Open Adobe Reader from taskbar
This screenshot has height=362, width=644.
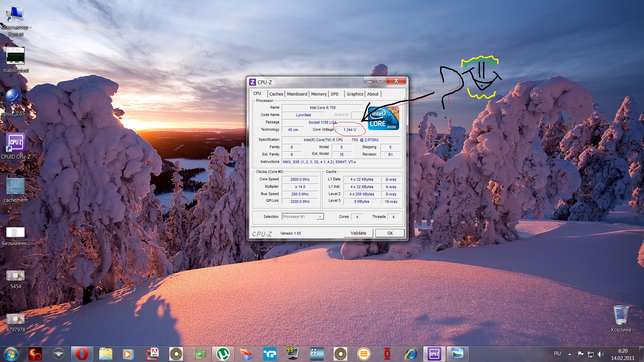click(x=153, y=354)
